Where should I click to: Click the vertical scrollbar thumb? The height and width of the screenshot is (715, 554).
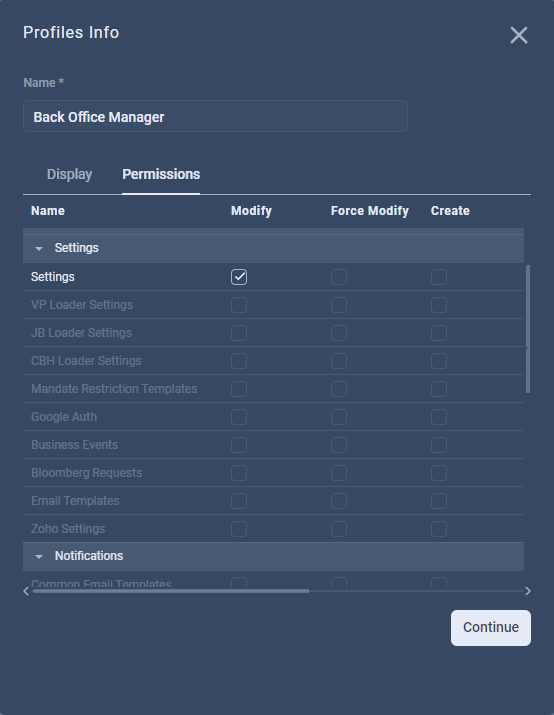point(528,329)
